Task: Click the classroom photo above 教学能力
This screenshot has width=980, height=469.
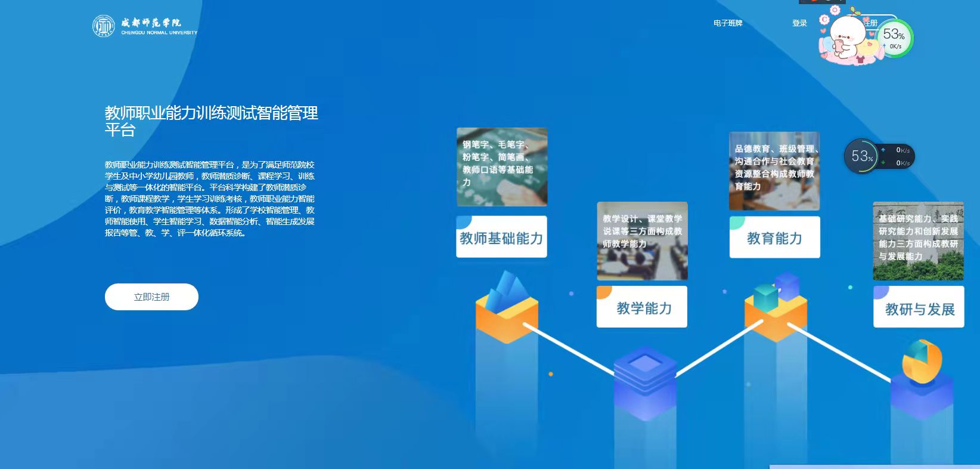Action: tap(642, 240)
